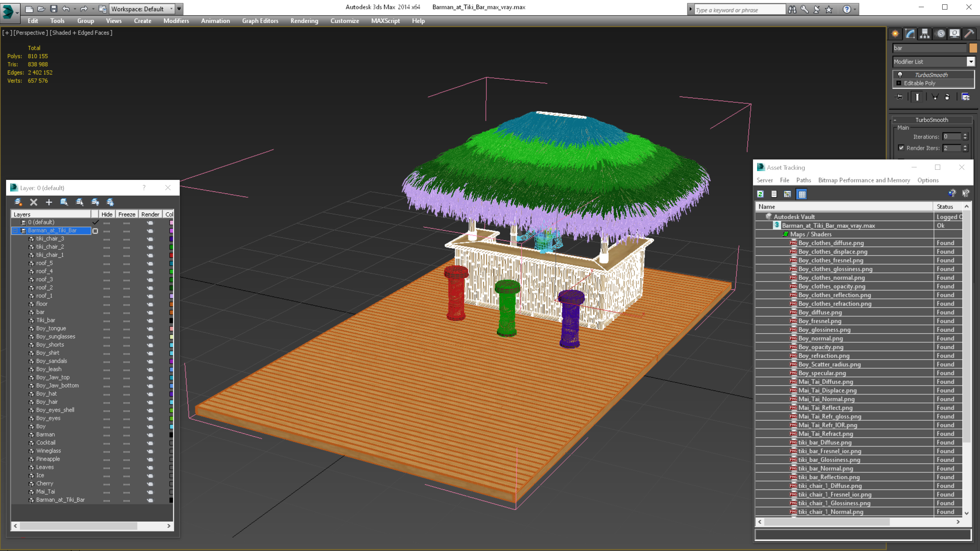Click Add Selected Objects plus icon in Layer dialog
Image resolution: width=980 pixels, height=551 pixels.
pos(49,202)
